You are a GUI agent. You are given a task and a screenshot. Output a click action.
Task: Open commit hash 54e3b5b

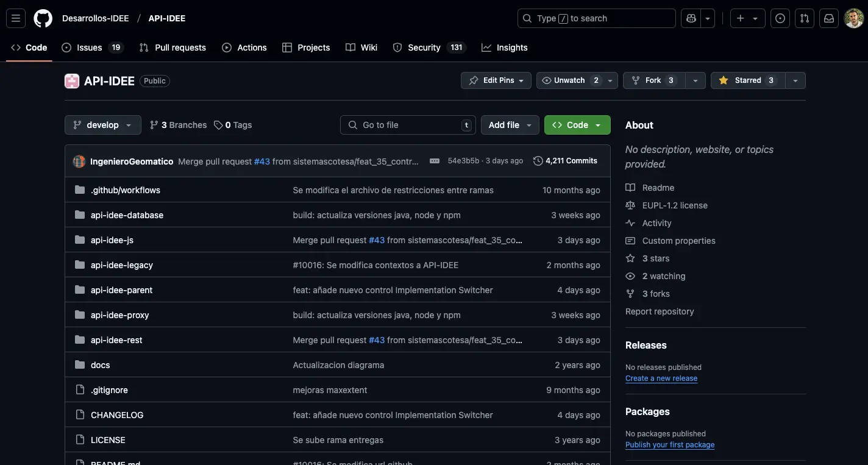(463, 161)
